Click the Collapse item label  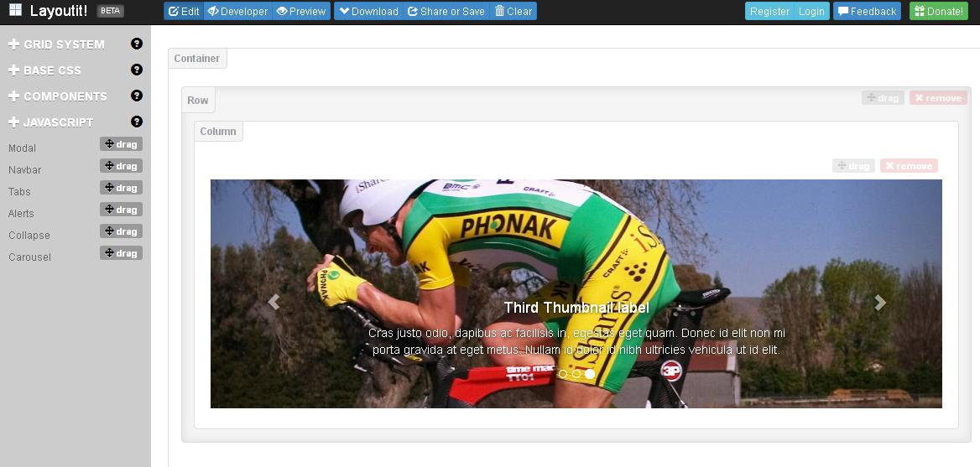tap(29, 236)
